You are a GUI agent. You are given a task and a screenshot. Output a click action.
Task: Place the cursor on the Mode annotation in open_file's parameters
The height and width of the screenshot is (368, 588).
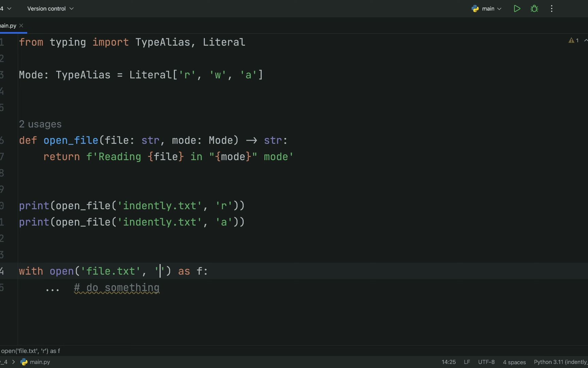pyautogui.click(x=221, y=140)
